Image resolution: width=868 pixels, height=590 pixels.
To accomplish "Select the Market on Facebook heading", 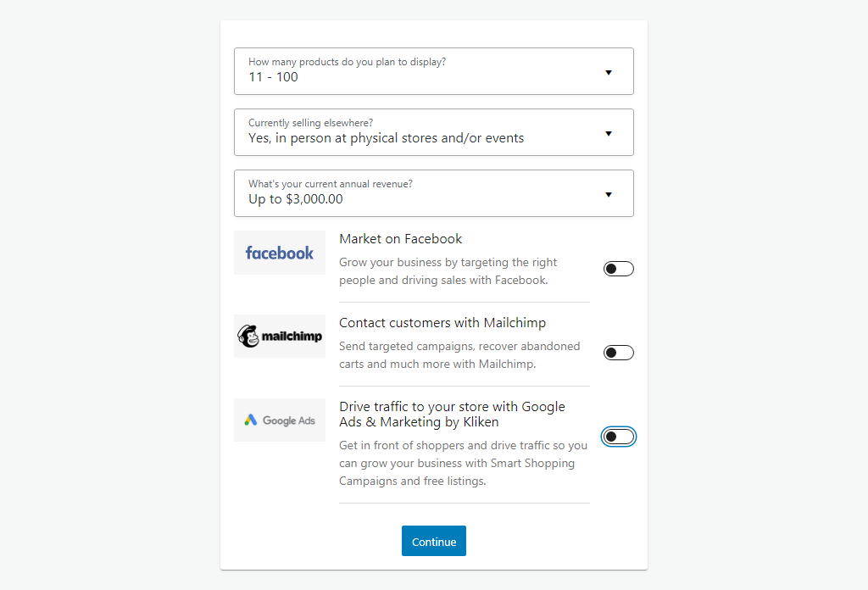I will coord(401,238).
